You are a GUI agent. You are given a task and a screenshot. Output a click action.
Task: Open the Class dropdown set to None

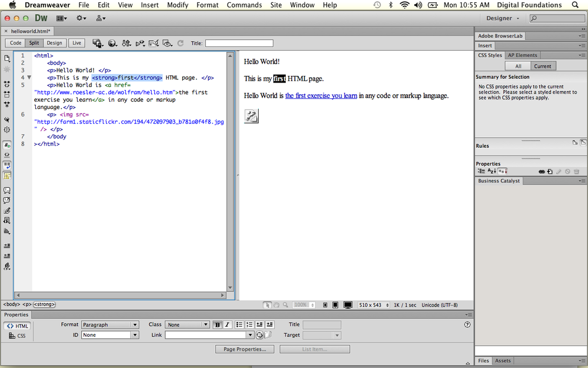[x=187, y=324]
